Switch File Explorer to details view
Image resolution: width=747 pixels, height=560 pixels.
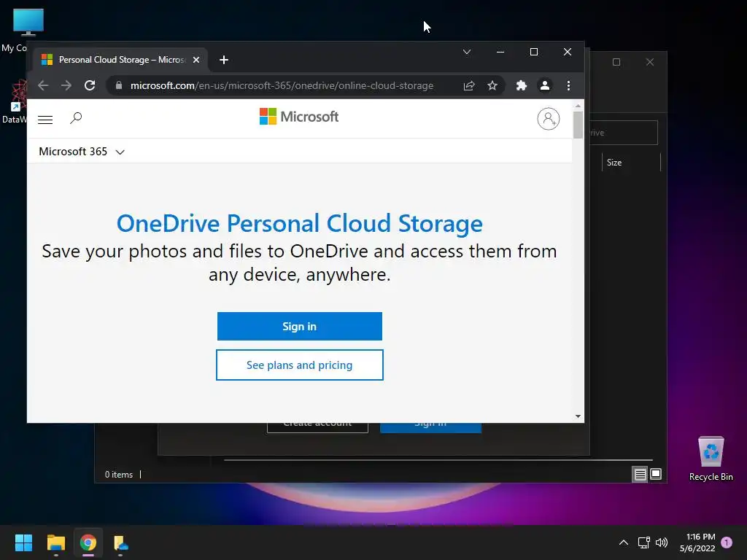tap(640, 474)
